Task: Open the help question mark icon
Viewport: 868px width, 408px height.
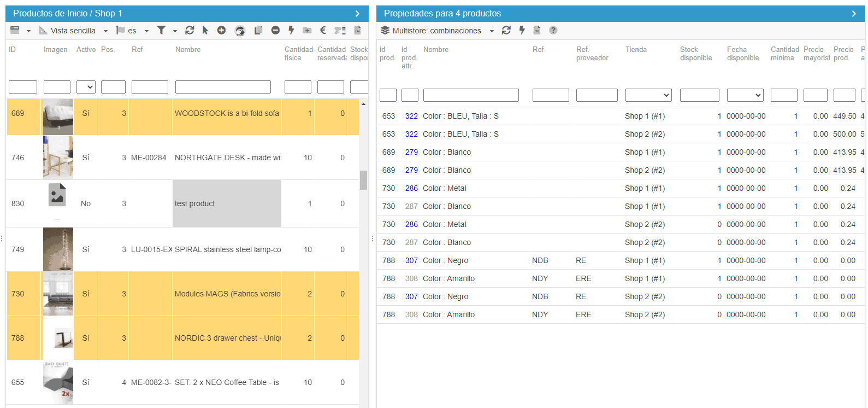Action: tap(553, 31)
